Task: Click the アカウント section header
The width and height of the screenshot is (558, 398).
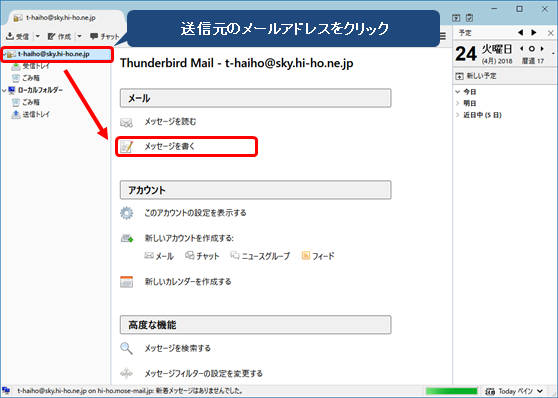Action: click(256, 190)
